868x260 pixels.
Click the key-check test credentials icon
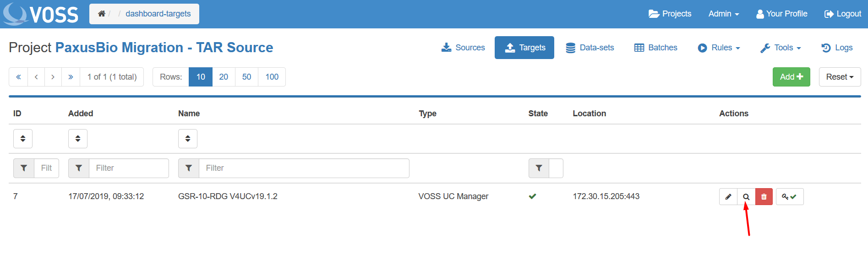pyautogui.click(x=789, y=197)
